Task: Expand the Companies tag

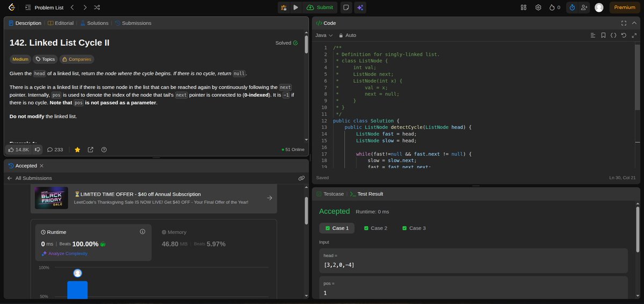Action: (x=77, y=59)
